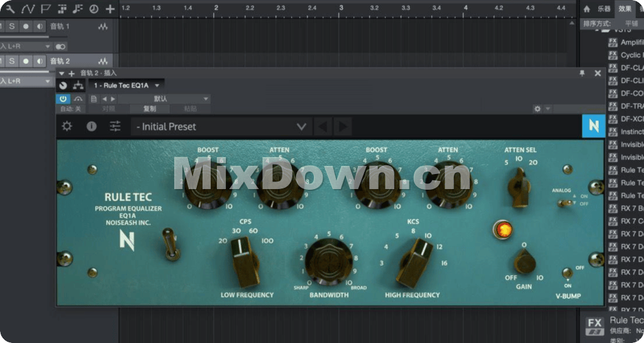
Task: Click the low frequency BOOST knob
Action: 208,185
